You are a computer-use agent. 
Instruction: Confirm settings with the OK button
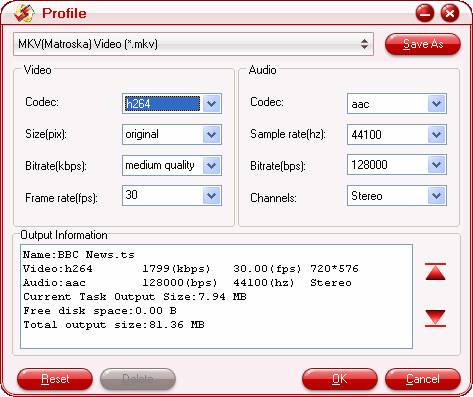coord(340,379)
